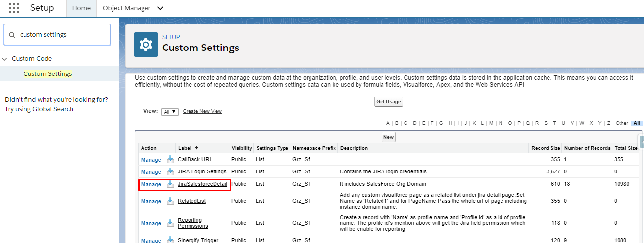The height and width of the screenshot is (243, 644).
Task: Select Custom Settings in the sidebar
Action: pyautogui.click(x=48, y=74)
